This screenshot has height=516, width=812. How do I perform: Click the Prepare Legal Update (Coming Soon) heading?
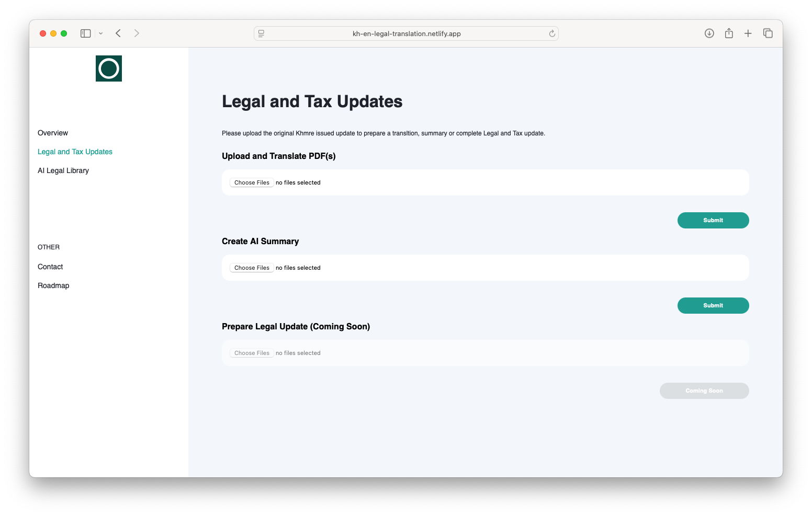click(296, 326)
